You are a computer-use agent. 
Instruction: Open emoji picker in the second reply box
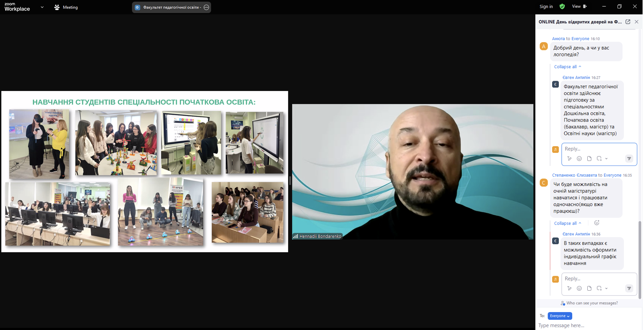click(579, 289)
